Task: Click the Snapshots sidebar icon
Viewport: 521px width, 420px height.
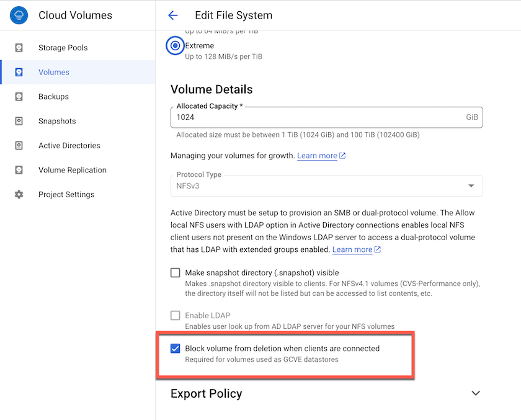Action: pos(19,121)
